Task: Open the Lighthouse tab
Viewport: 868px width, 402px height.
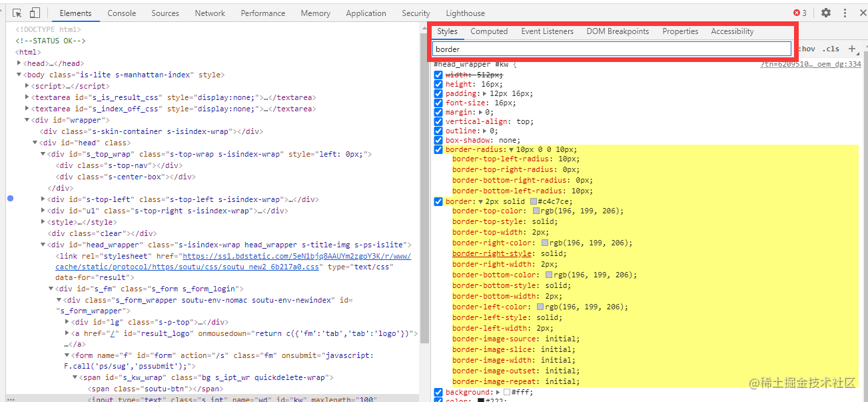Action: (x=465, y=13)
